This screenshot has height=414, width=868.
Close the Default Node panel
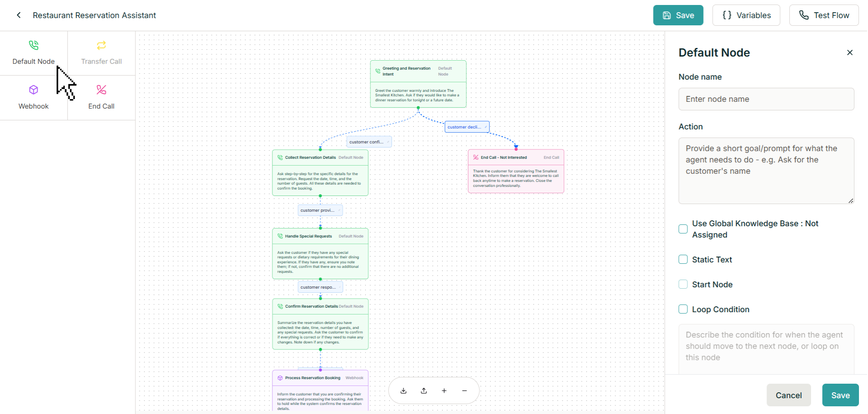click(x=849, y=52)
